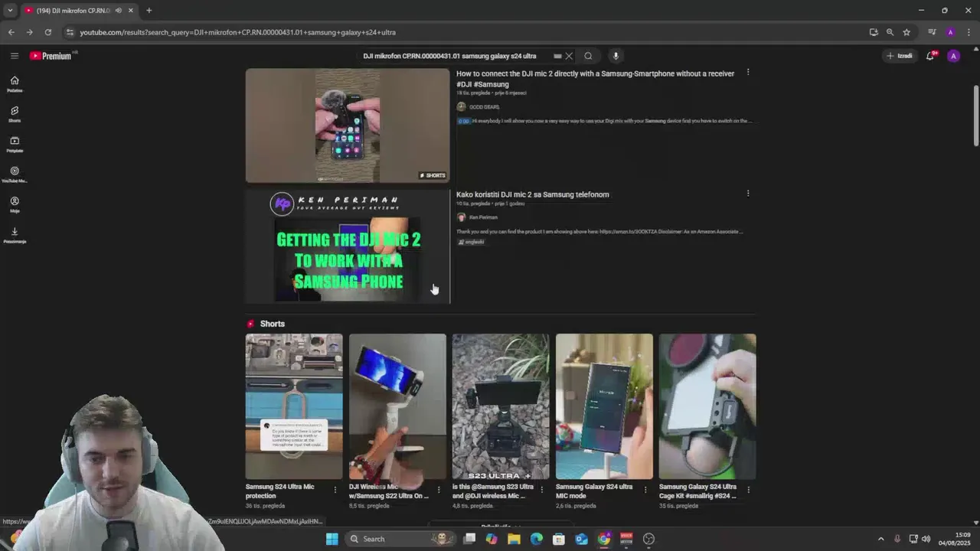This screenshot has width=980, height=551.
Task: Open Chrome three-dot menu
Action: (969, 32)
